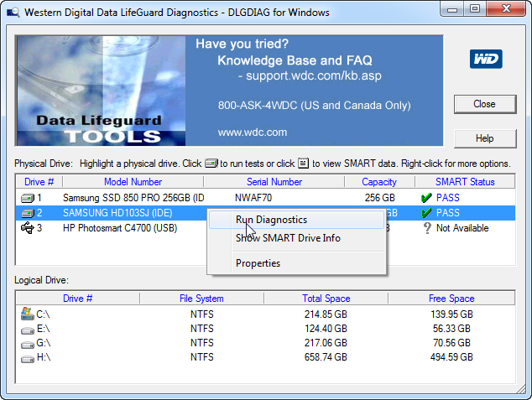The width and height of the screenshot is (532, 400).
Task: Sort by Total Space column header
Action: click(x=326, y=299)
